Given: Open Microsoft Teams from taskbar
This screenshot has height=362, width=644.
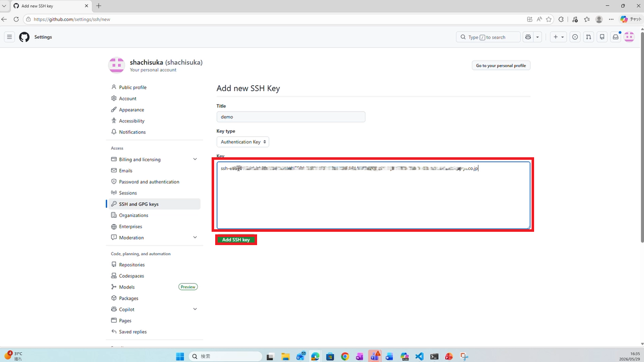Looking at the screenshot, I should click(375, 356).
